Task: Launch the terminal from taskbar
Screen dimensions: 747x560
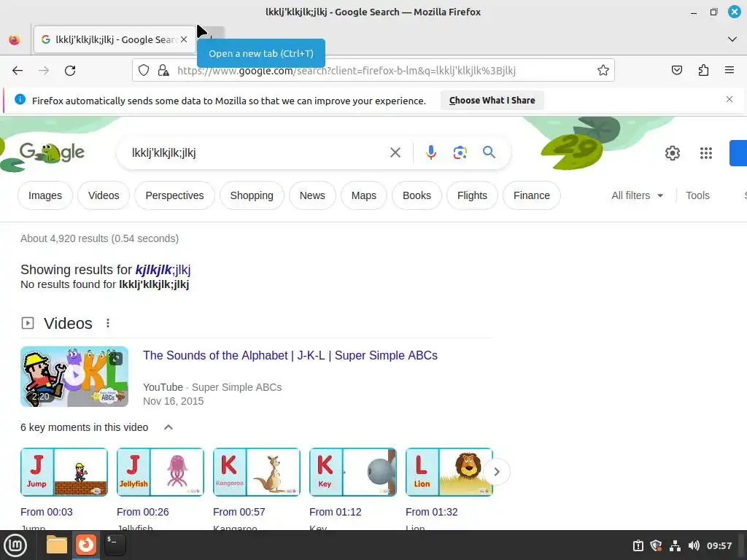Action: point(115,545)
